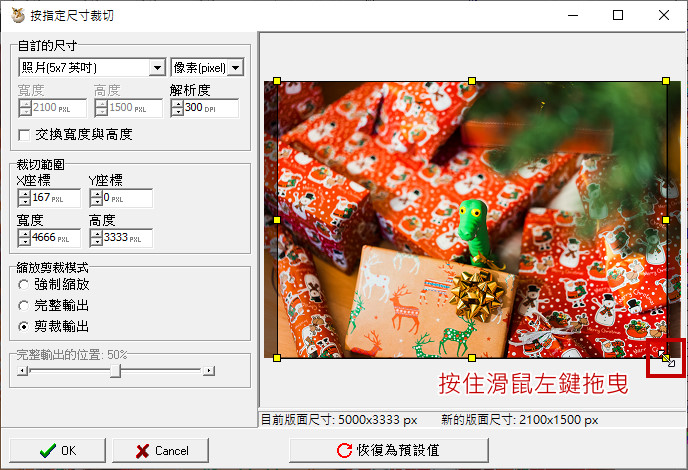Image resolution: width=688 pixels, height=470 pixels.
Task: Confirm the crop with the OK button
Action: point(57,450)
